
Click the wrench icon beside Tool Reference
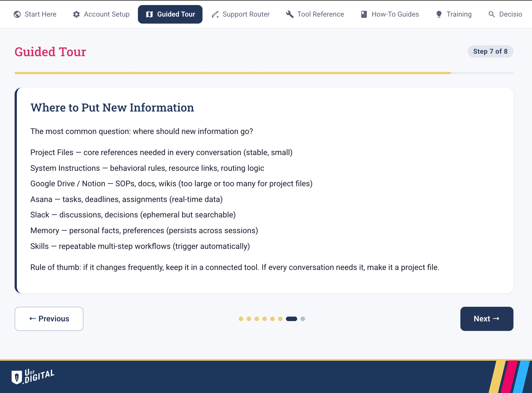coord(290,14)
